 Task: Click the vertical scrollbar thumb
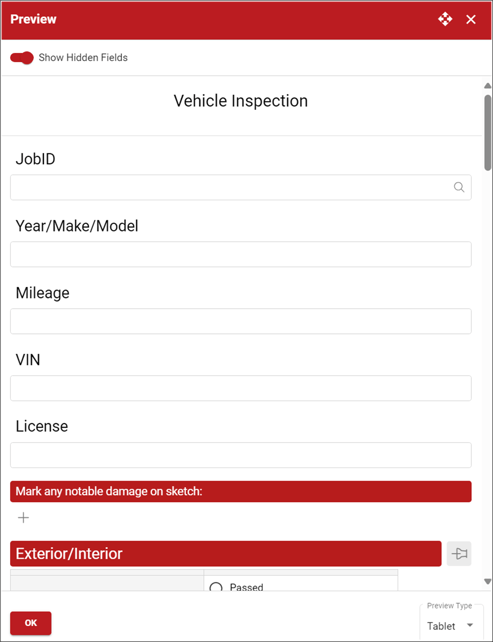click(x=487, y=133)
